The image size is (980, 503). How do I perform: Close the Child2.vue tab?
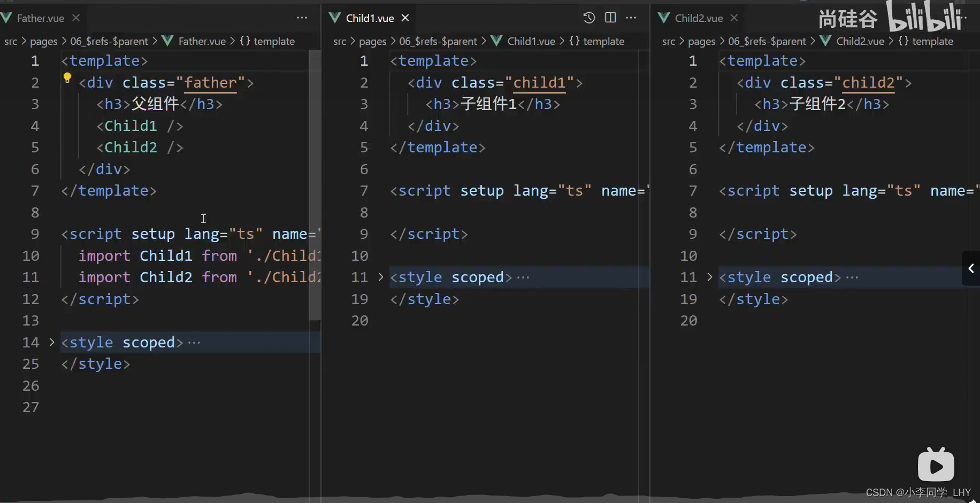click(x=734, y=18)
